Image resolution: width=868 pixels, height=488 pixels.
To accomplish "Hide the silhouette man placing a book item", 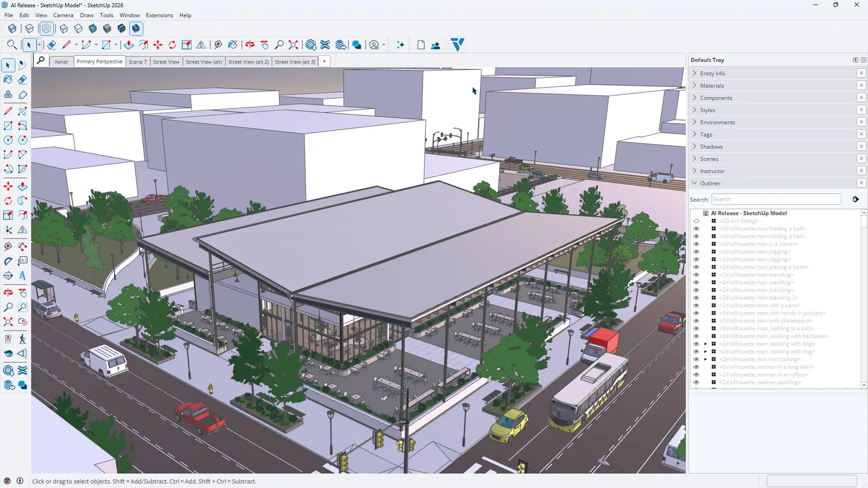I will [x=696, y=267].
